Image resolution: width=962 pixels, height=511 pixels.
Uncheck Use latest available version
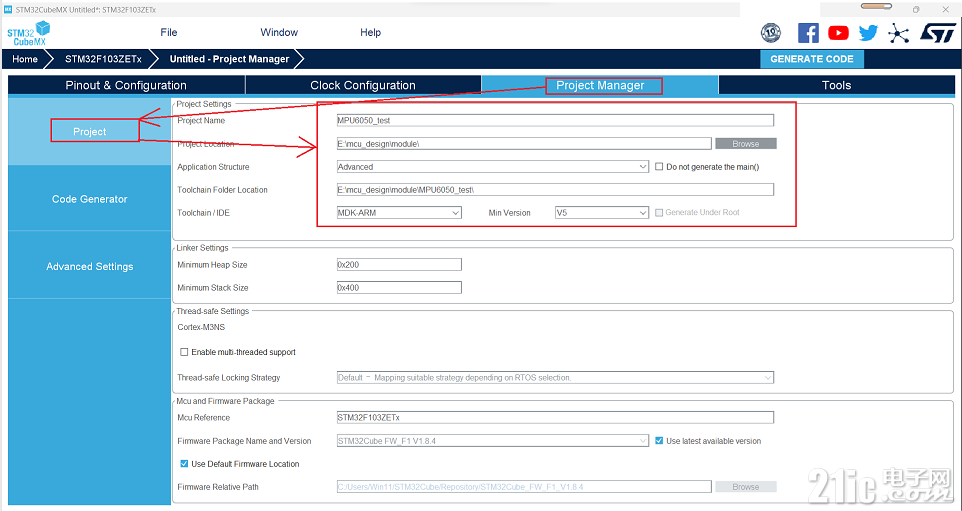pyautogui.click(x=659, y=440)
